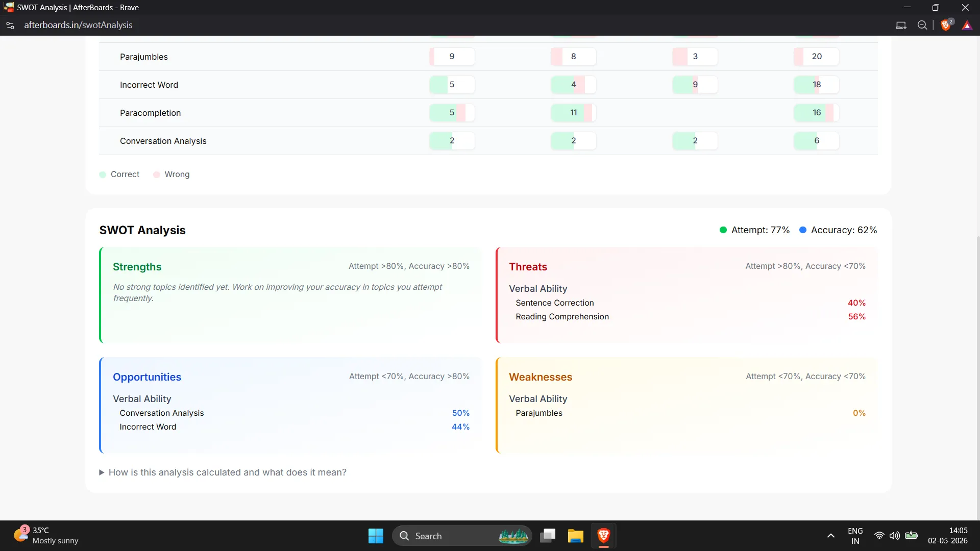Open Windows Start menu

[x=376, y=536]
